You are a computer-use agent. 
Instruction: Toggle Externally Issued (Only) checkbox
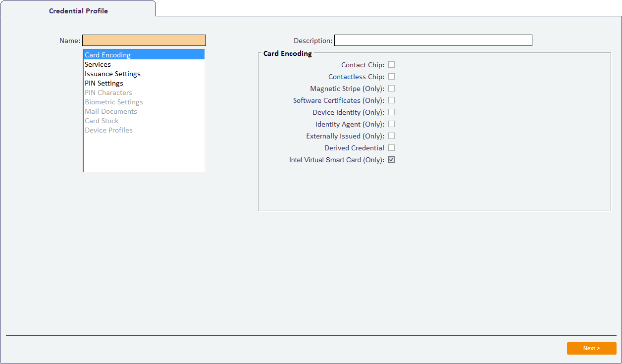click(391, 136)
